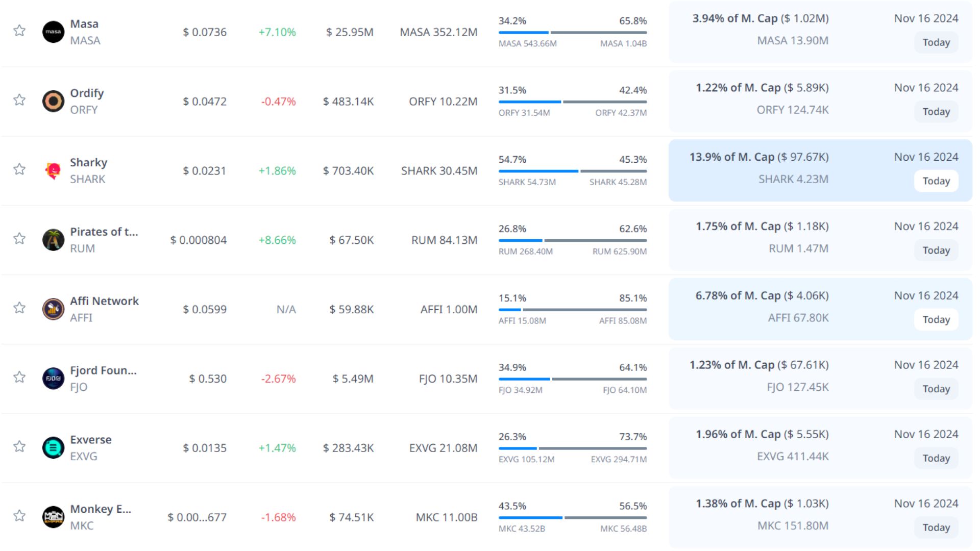Star the Monkey Empire token
Viewport: 980px width, 551px height.
[x=19, y=516]
